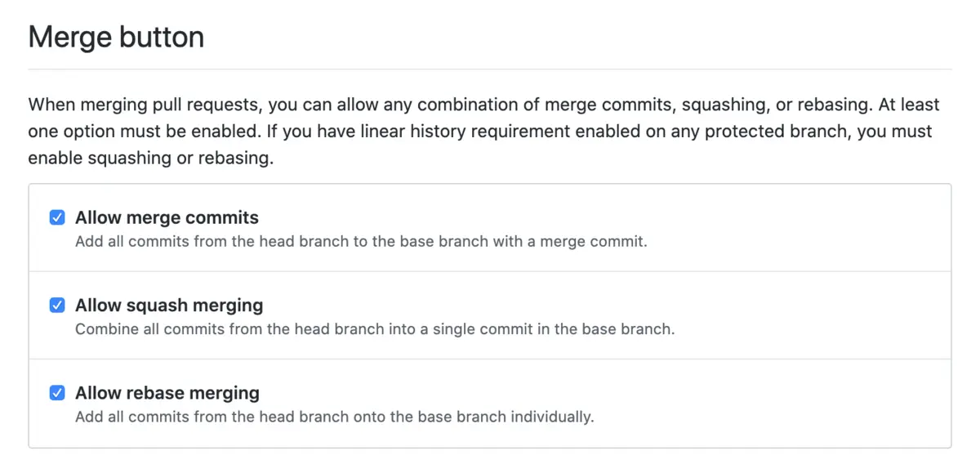Uncheck the Allow merge commits checkbox
Viewport: 980px width, 469px height.
[x=57, y=217]
